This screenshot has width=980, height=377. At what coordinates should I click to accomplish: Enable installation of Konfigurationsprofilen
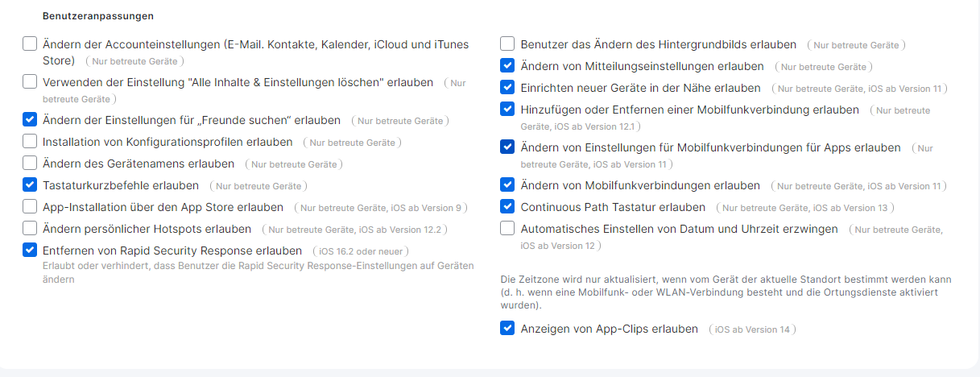30,142
